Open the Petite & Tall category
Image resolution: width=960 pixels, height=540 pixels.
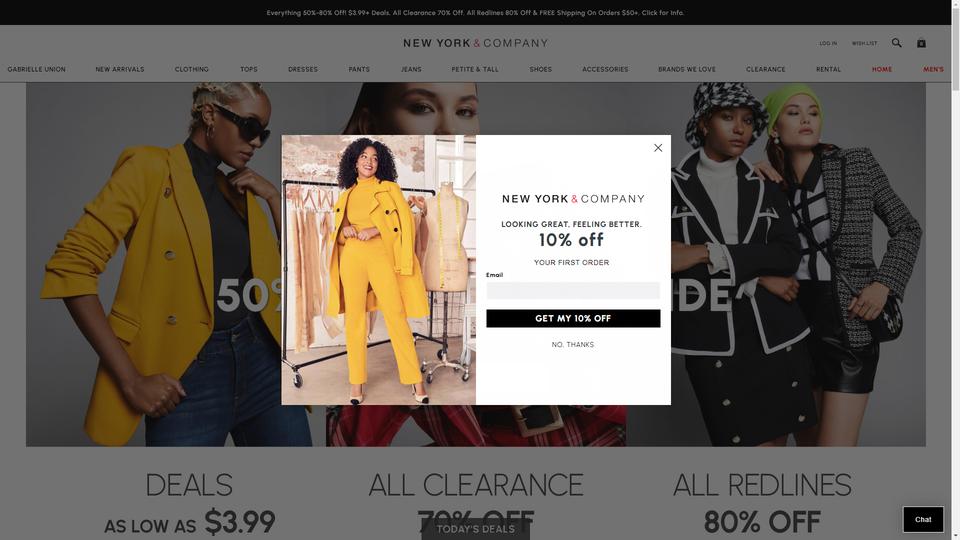(475, 69)
